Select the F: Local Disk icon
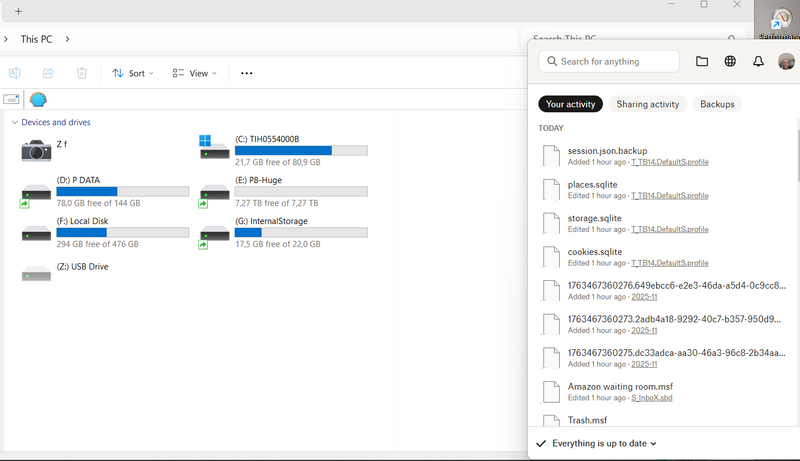This screenshot has height=461, width=800. (x=36, y=234)
